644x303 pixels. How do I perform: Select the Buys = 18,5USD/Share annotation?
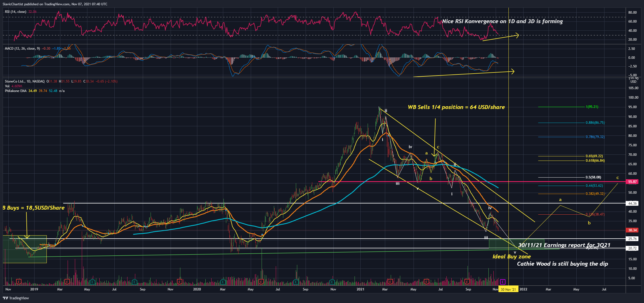pos(34,208)
